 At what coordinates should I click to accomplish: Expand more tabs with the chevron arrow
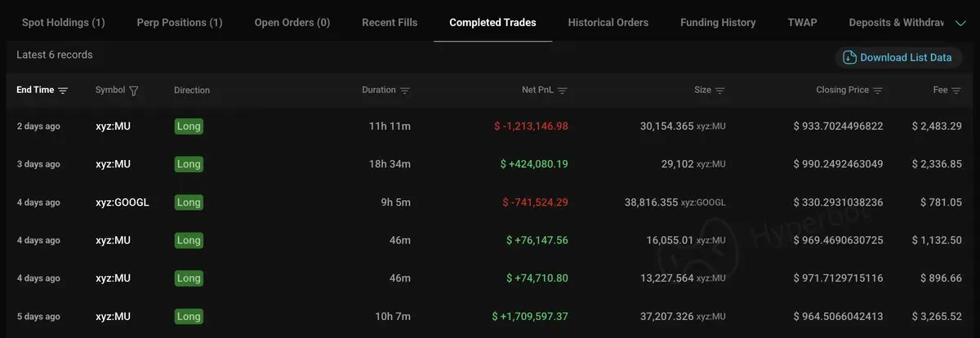[960, 23]
